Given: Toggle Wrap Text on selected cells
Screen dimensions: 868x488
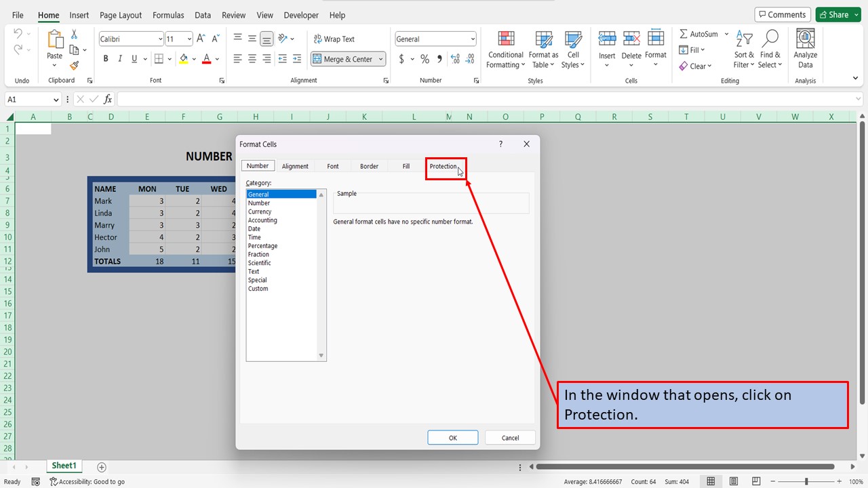Looking at the screenshot, I should (x=334, y=39).
